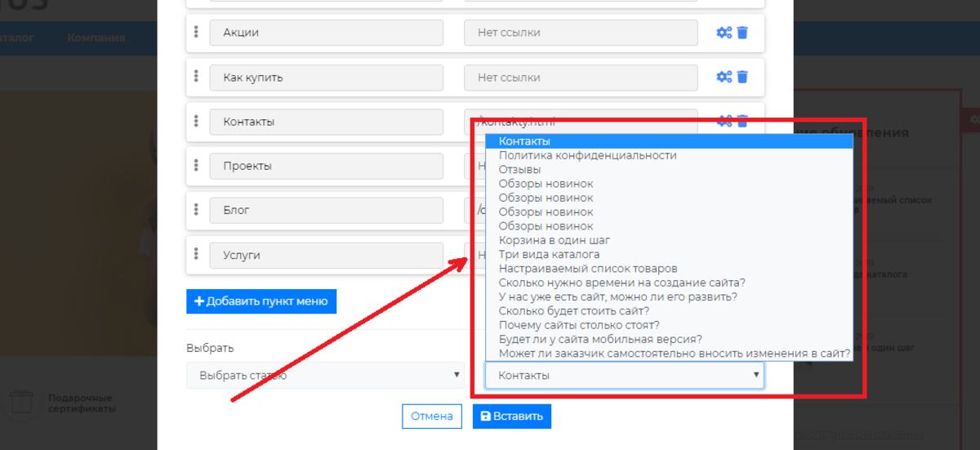980x450 pixels.
Task: Click the Отмена button
Action: 431,417
